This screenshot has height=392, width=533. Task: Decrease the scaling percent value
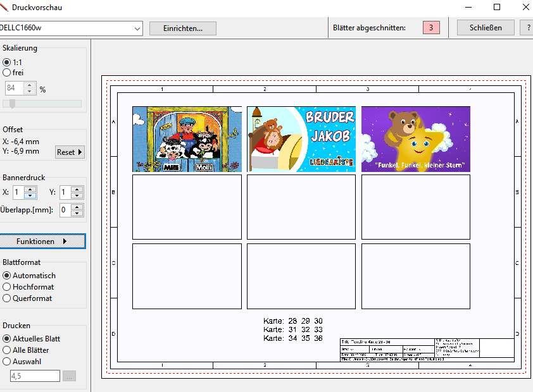click(30, 91)
